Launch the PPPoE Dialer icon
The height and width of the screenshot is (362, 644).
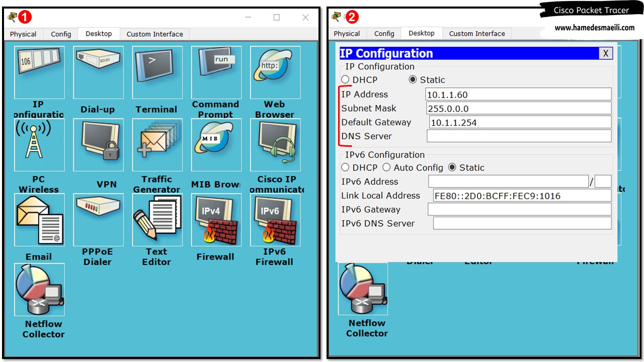(98, 220)
